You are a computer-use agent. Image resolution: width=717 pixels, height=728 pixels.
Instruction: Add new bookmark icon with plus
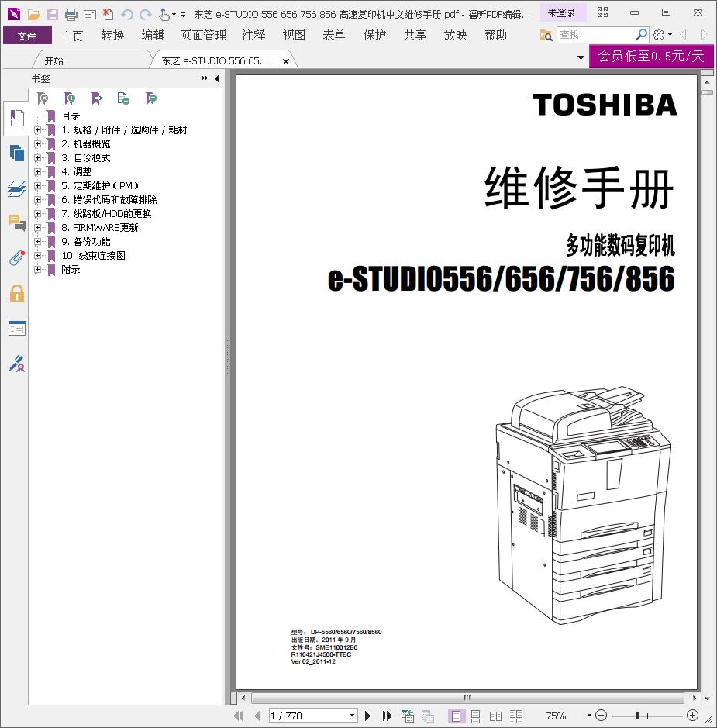point(69,98)
